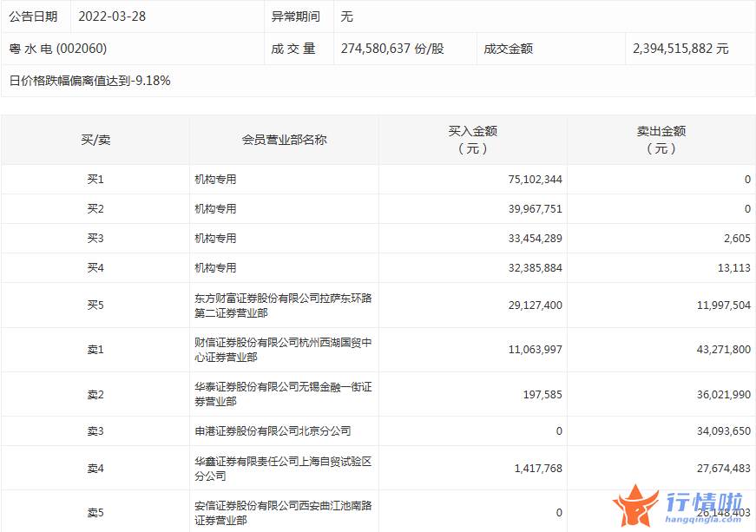Select the 卖3 row label
The width and height of the screenshot is (756, 532).
pos(95,430)
